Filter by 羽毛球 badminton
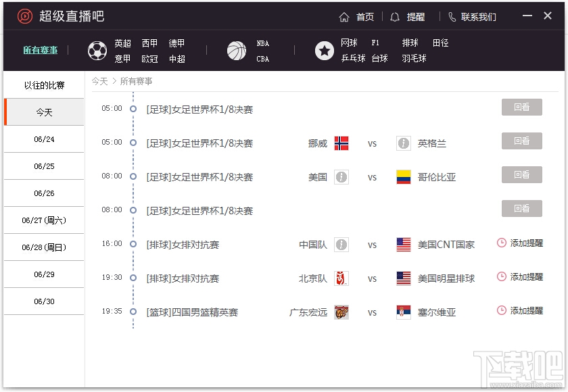The height and width of the screenshot is (392, 568). point(414,58)
